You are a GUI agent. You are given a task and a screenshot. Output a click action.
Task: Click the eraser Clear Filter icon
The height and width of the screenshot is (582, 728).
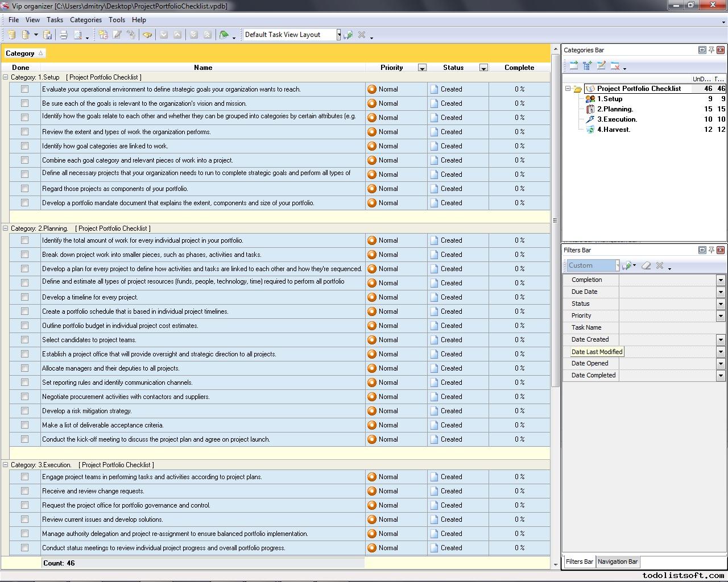[646, 265]
